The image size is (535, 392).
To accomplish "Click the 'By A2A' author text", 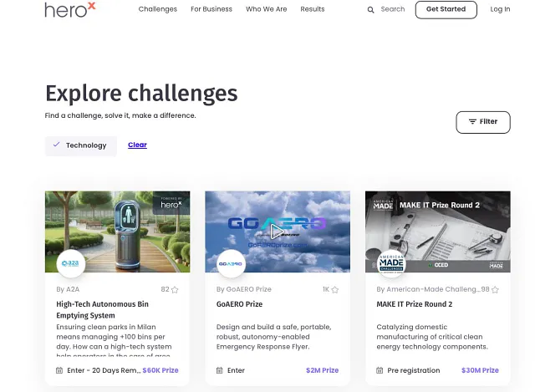I will tap(68, 289).
